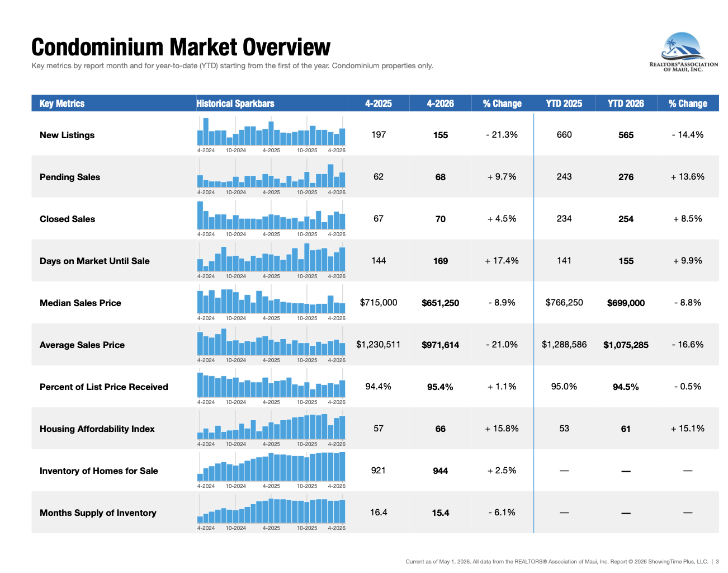728x573 pixels.
Task: Select the New Listings row label
Action: click(67, 135)
